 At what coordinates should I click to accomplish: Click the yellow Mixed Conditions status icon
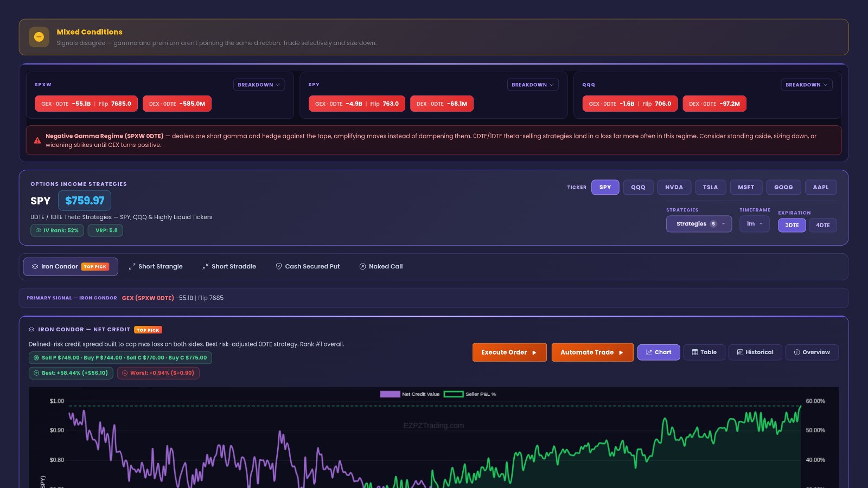(39, 37)
